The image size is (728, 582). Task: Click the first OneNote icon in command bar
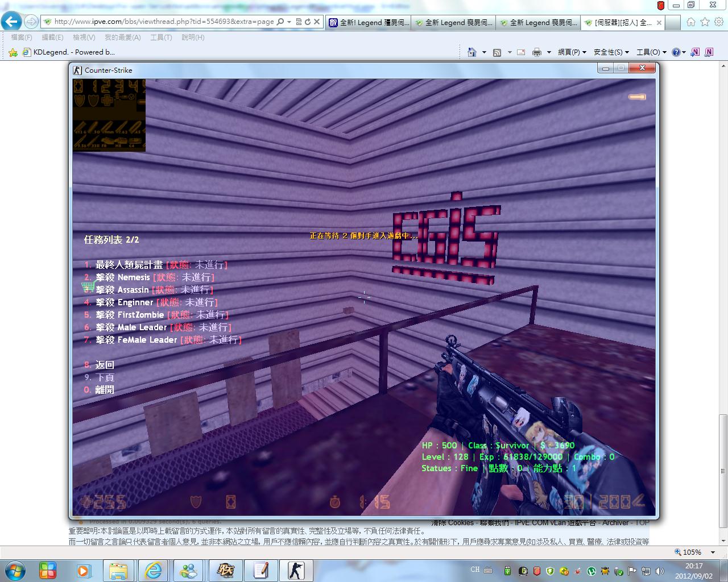tap(695, 52)
